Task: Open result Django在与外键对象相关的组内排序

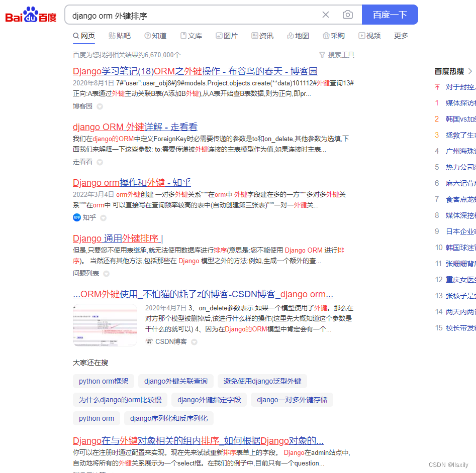Action: 198,440
